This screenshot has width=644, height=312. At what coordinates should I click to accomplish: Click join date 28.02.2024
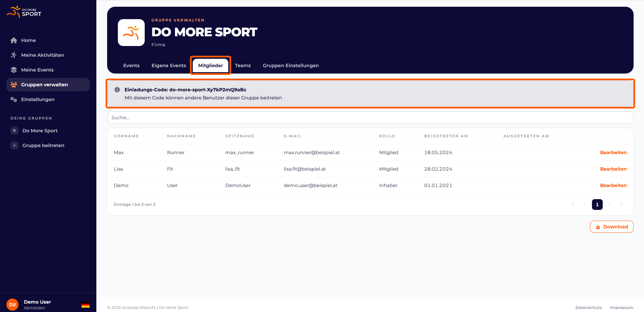(438, 169)
